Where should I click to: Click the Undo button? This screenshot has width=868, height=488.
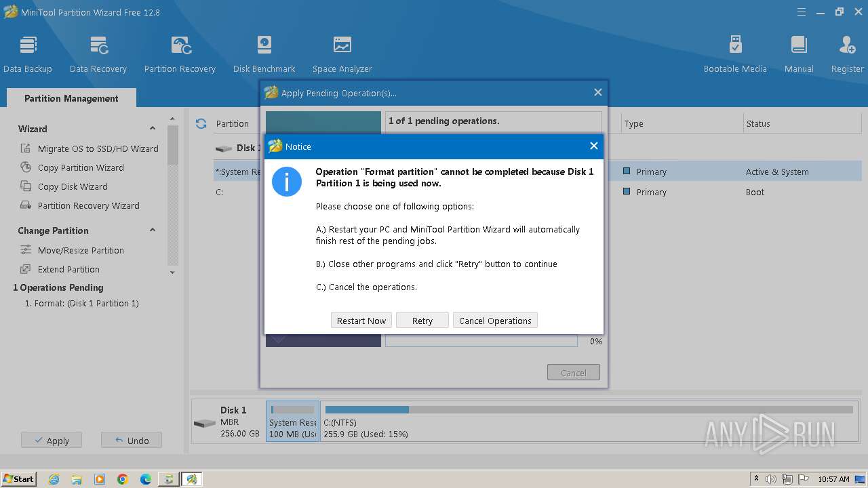(132, 441)
